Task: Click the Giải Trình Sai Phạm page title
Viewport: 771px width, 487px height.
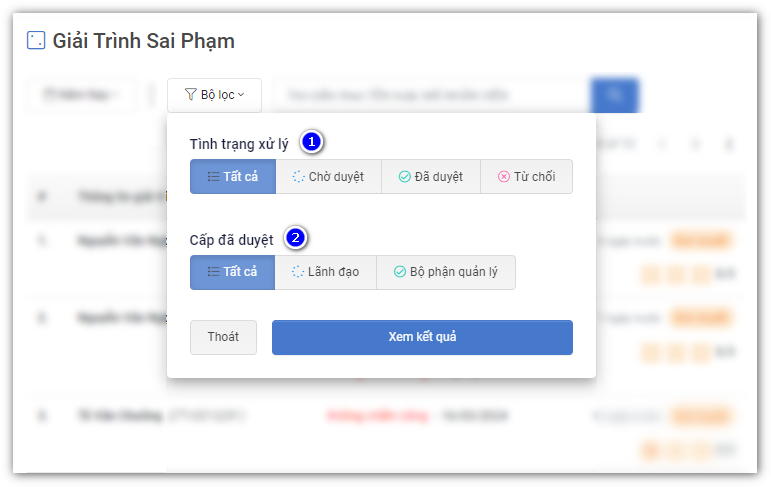Action: (143, 41)
